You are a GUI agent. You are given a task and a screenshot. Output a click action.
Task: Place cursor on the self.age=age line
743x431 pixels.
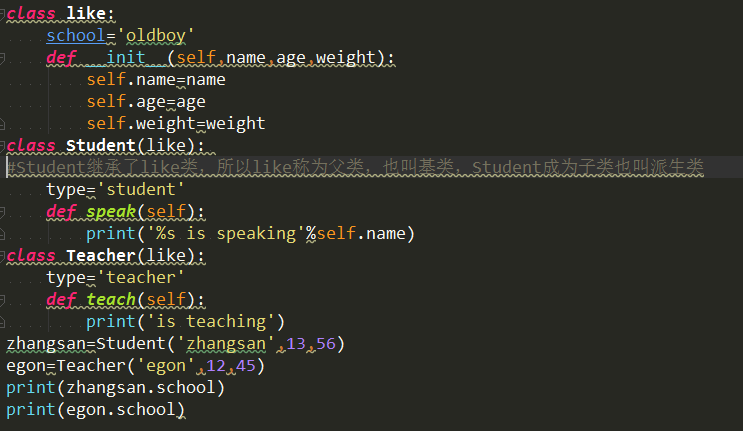(146, 102)
